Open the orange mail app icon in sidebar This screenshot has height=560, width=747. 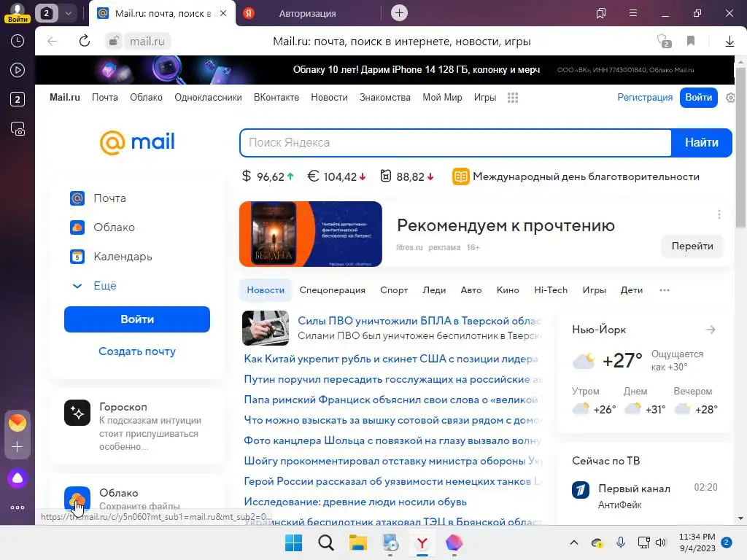click(18, 422)
